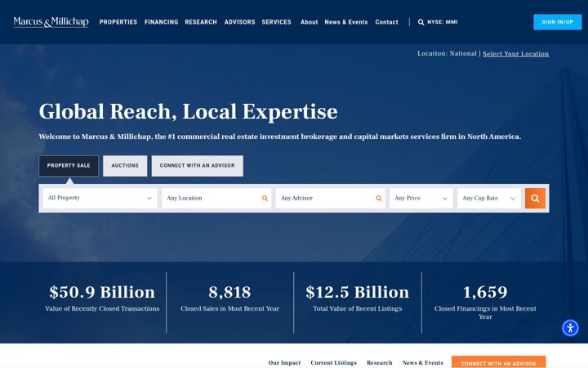Click the Location: National text
Screen dimensions: 588x368
447,54
